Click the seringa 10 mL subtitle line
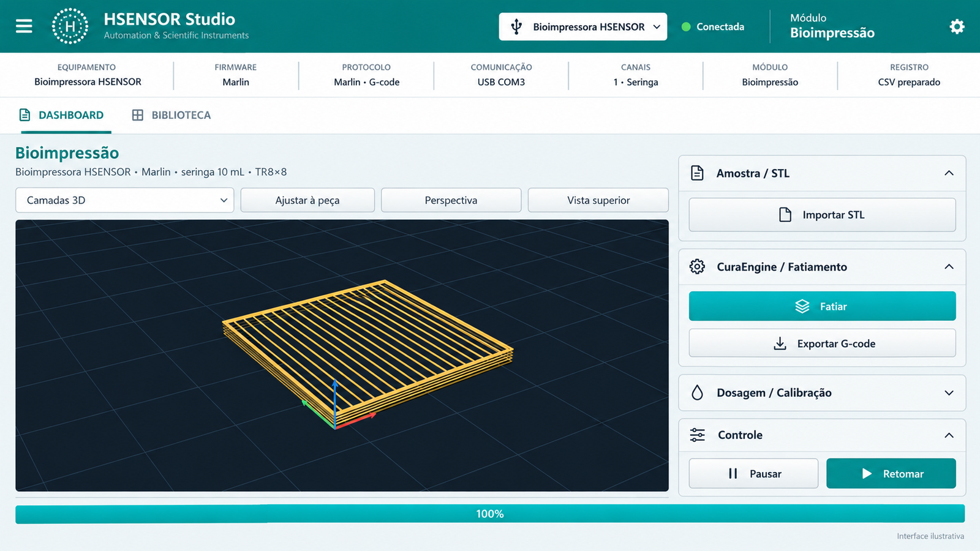Screen dimensions: 980x551 [x=151, y=172]
